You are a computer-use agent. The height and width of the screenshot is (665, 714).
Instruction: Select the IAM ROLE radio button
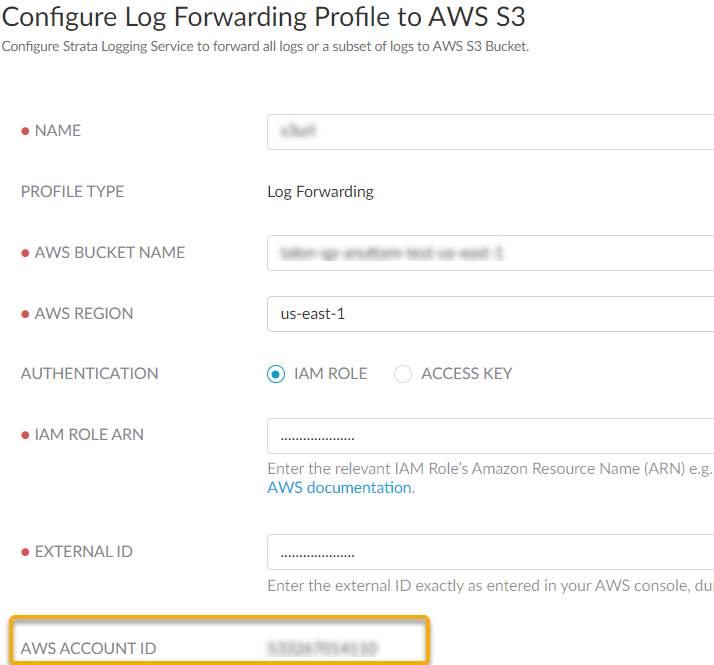[277, 374]
